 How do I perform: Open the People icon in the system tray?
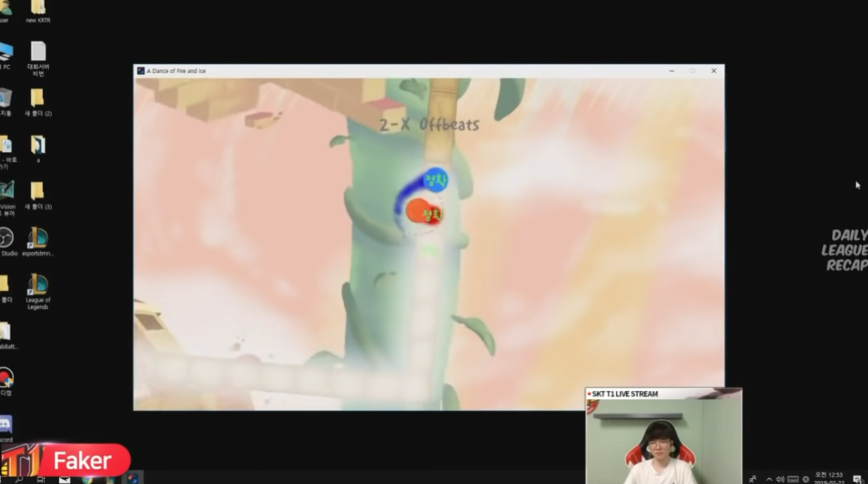point(752,479)
